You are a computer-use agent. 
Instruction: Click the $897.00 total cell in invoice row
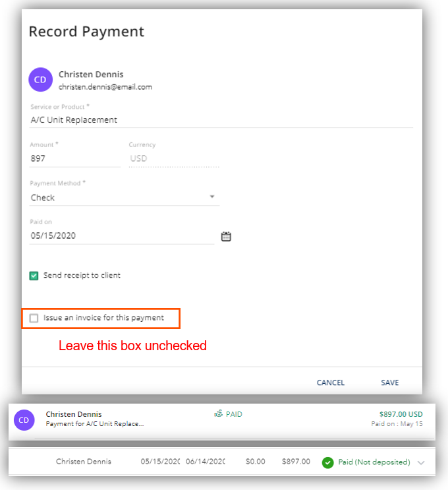click(296, 462)
